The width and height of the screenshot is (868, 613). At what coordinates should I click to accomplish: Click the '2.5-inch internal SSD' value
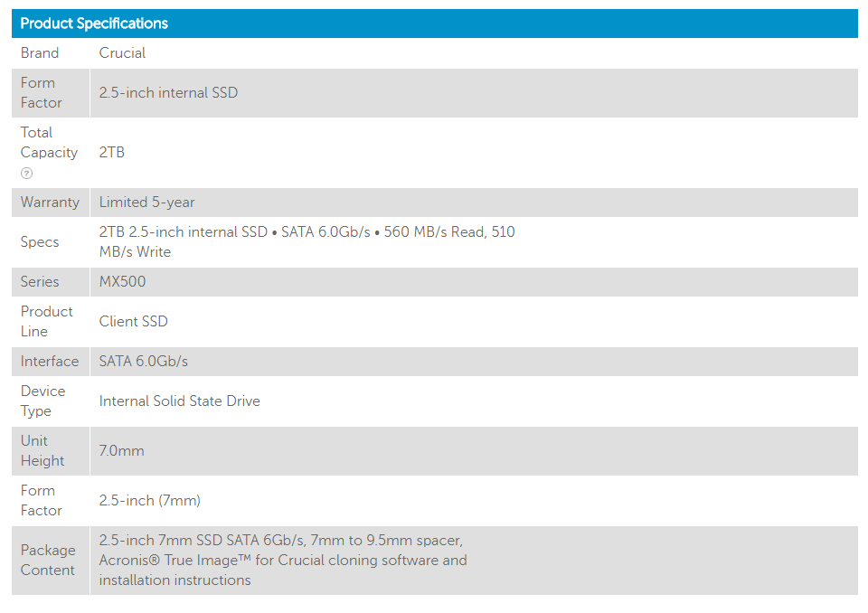click(168, 93)
